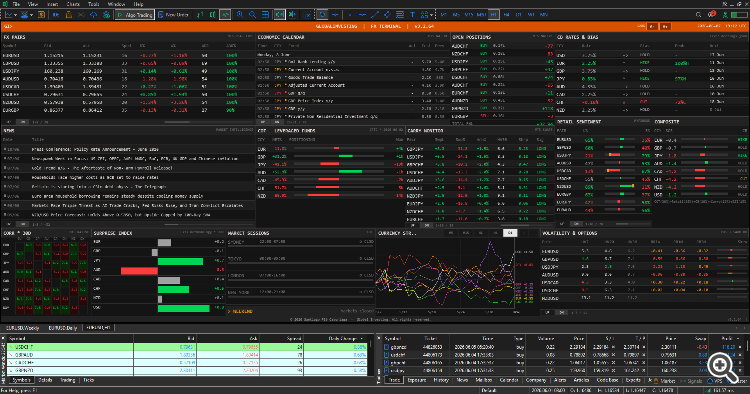Switch chart to bar chart icon
Screen dimensions: 750x394
click(x=200, y=15)
